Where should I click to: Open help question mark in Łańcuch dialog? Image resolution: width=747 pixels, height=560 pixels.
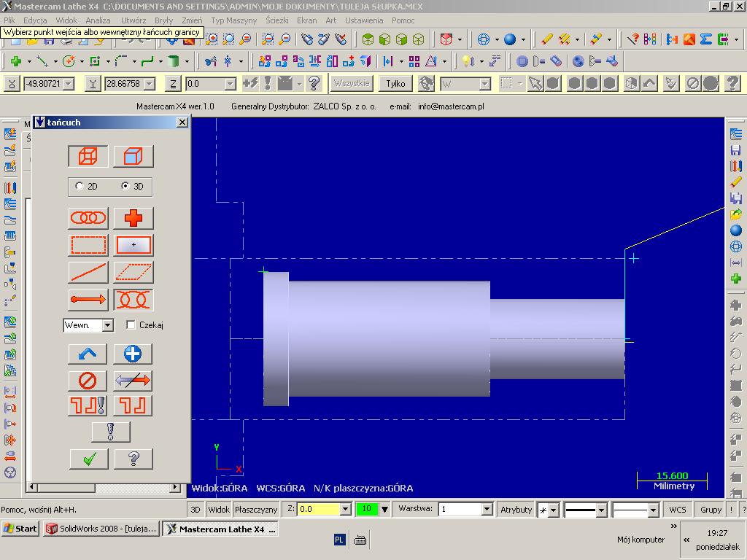pyautogui.click(x=134, y=459)
